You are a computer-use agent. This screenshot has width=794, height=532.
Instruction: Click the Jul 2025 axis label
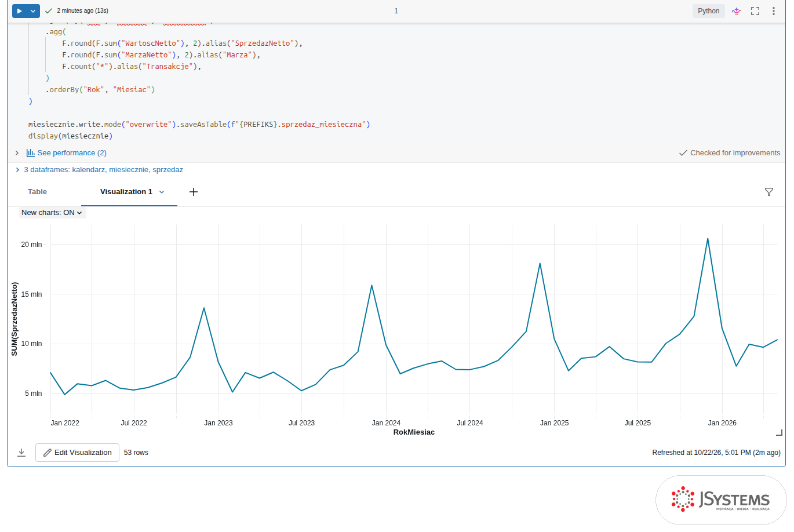(x=638, y=423)
